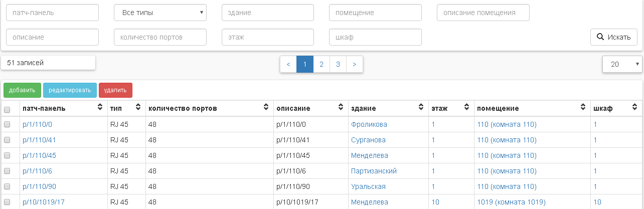
Task: Expand the page size dropdown showing 20
Action: 622,64
